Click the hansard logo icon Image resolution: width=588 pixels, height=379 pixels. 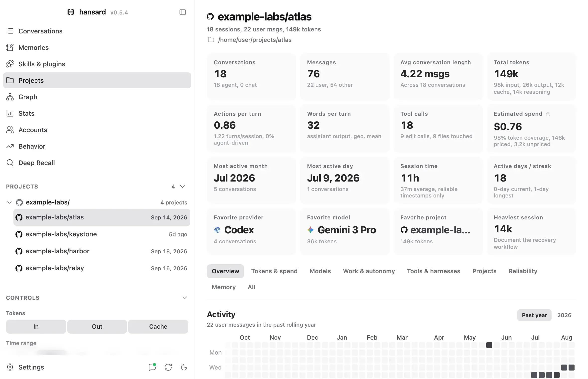click(x=71, y=12)
